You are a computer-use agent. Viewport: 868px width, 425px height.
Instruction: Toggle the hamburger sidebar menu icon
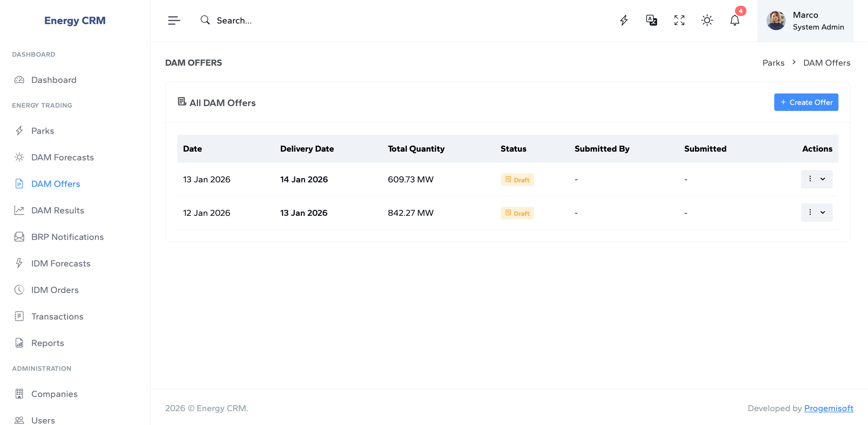pos(174,20)
